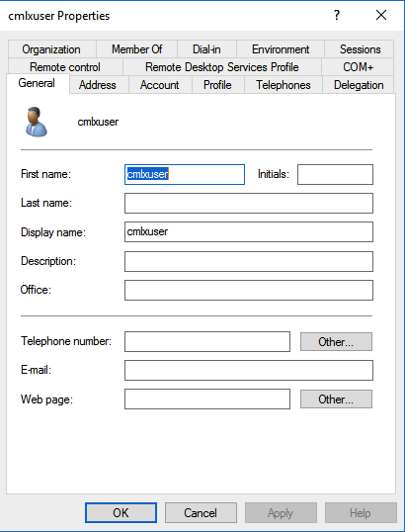Open the Organization tab
This screenshot has height=532, width=405.
51,49
